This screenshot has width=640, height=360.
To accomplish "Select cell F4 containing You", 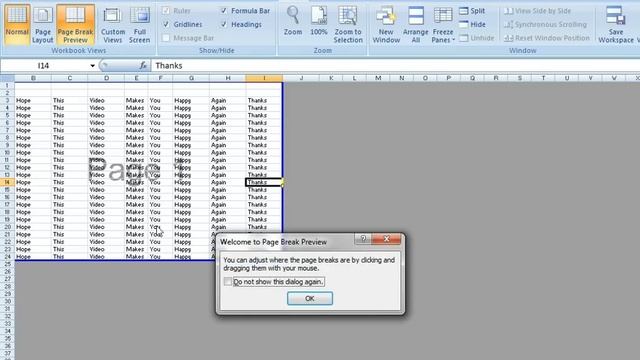I will pyautogui.click(x=160, y=108).
